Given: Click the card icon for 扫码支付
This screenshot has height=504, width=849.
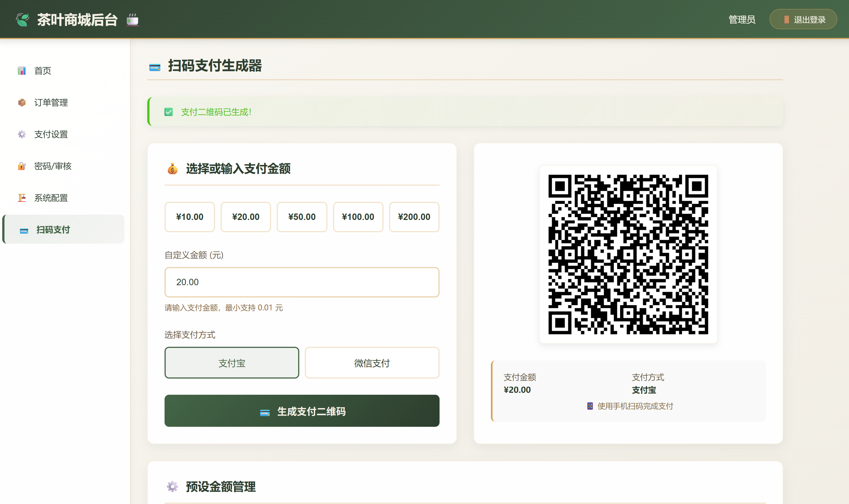Looking at the screenshot, I should point(24,231).
